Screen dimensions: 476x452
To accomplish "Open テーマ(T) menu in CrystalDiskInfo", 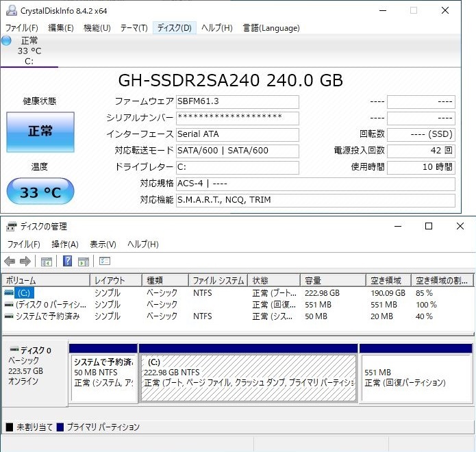I will click(134, 28).
